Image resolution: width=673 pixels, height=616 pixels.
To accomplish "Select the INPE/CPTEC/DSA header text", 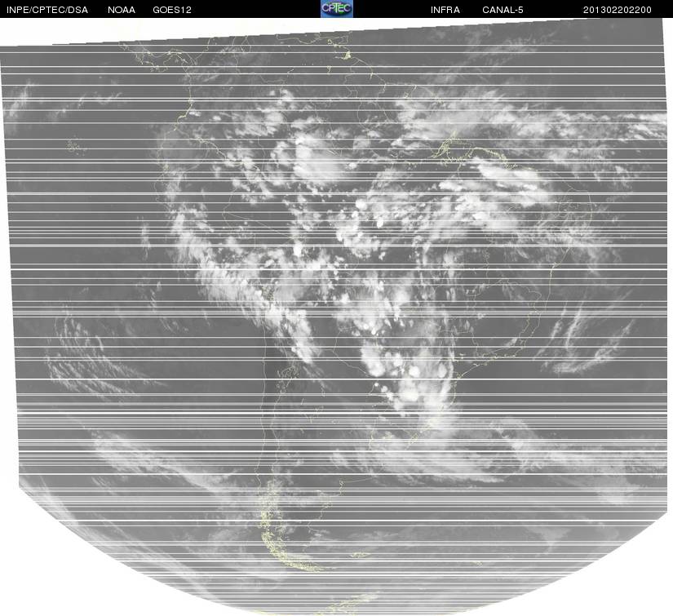I will point(47,10).
